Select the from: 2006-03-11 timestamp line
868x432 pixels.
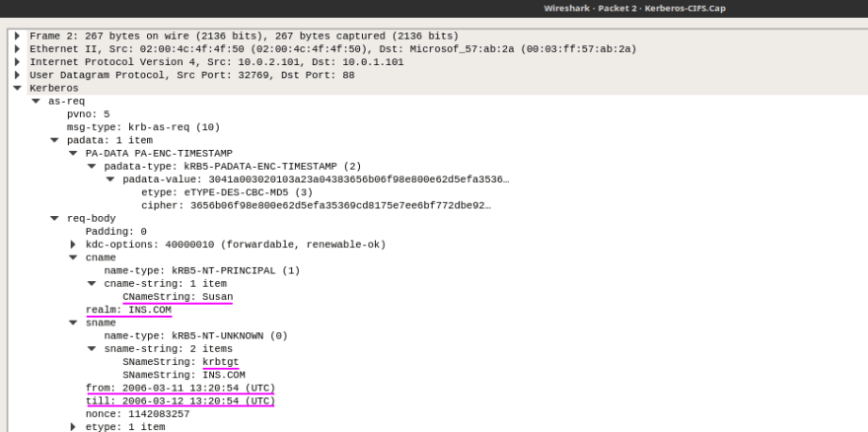coord(181,389)
